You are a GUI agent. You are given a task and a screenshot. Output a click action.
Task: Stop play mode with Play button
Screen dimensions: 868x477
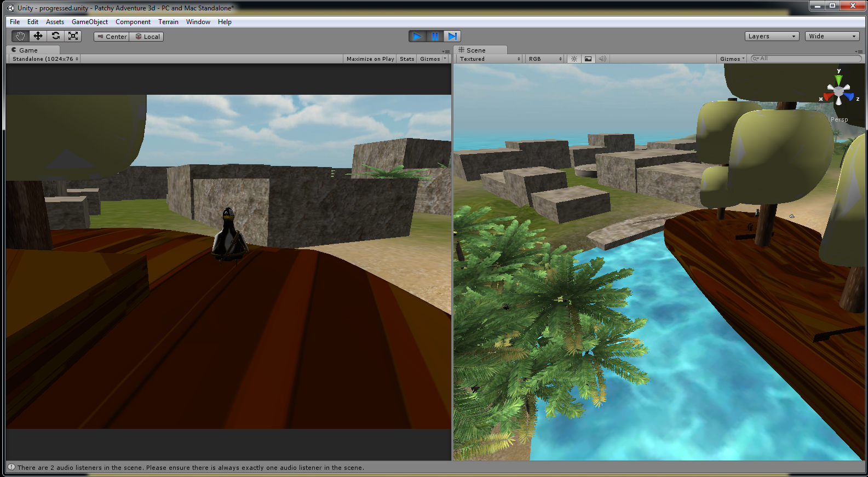click(x=417, y=36)
